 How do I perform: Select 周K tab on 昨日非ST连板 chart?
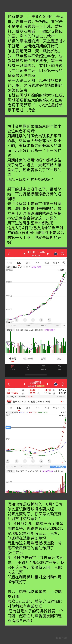point(28,263)
